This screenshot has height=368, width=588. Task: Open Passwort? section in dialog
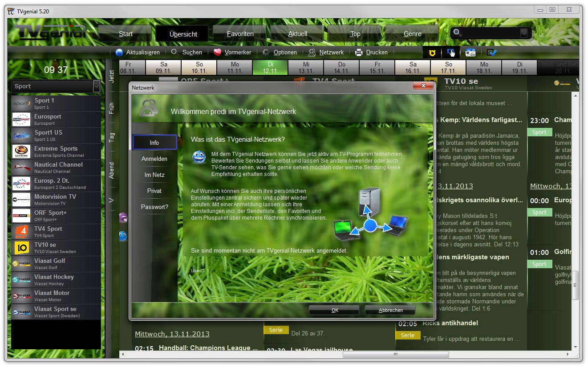[x=154, y=207]
